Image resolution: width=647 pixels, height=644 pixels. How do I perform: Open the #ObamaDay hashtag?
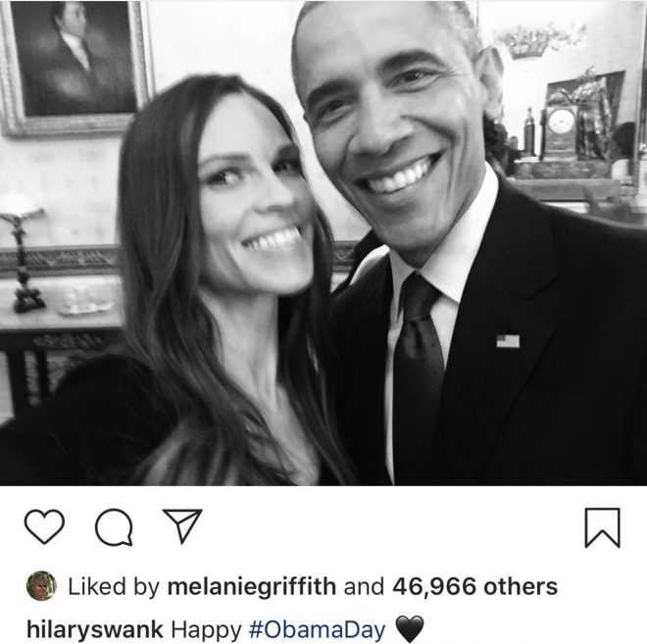coord(318,627)
